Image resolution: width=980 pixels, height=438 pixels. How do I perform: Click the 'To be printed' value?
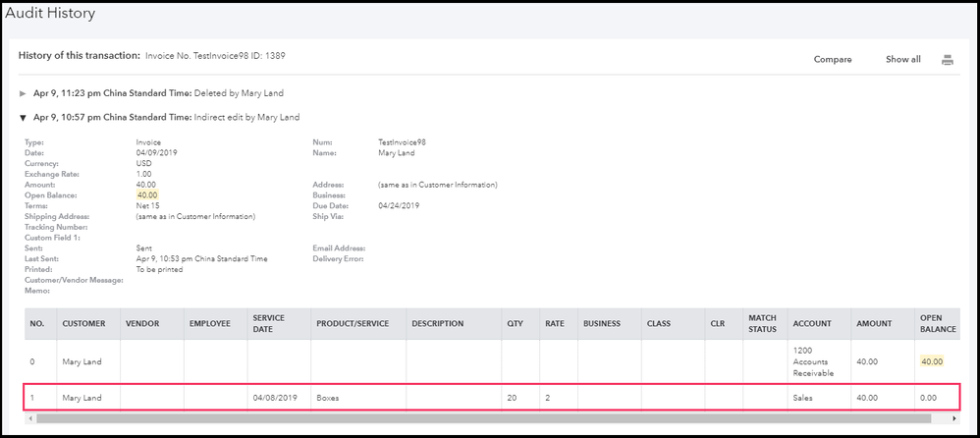click(159, 269)
